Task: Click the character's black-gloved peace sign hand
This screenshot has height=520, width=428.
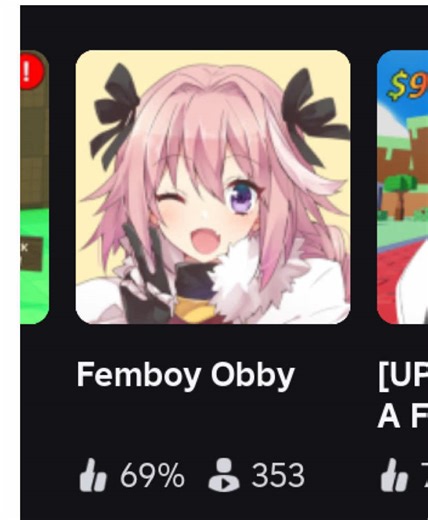Action: click(x=145, y=273)
